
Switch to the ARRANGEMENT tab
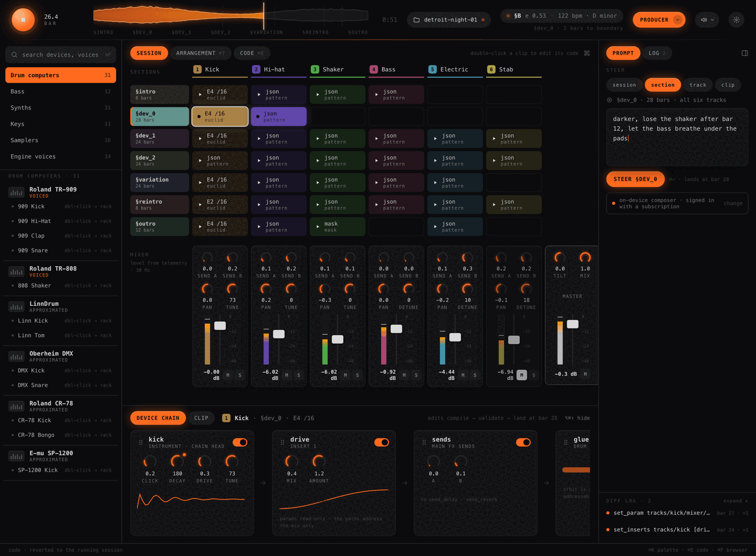pos(201,53)
